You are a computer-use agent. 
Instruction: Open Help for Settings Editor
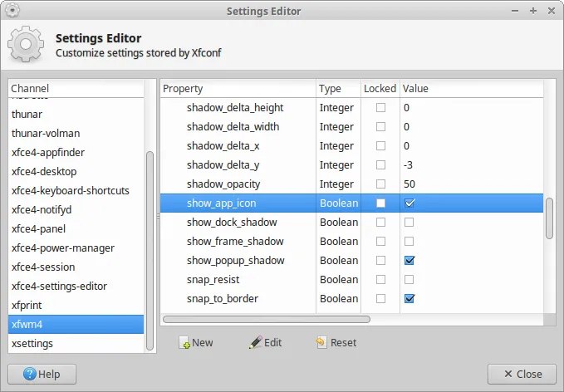42,374
